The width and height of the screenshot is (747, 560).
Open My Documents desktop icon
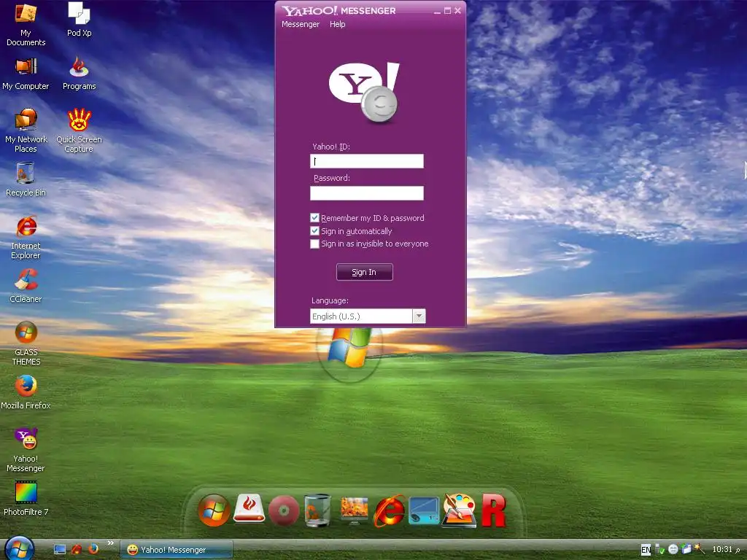point(26,25)
